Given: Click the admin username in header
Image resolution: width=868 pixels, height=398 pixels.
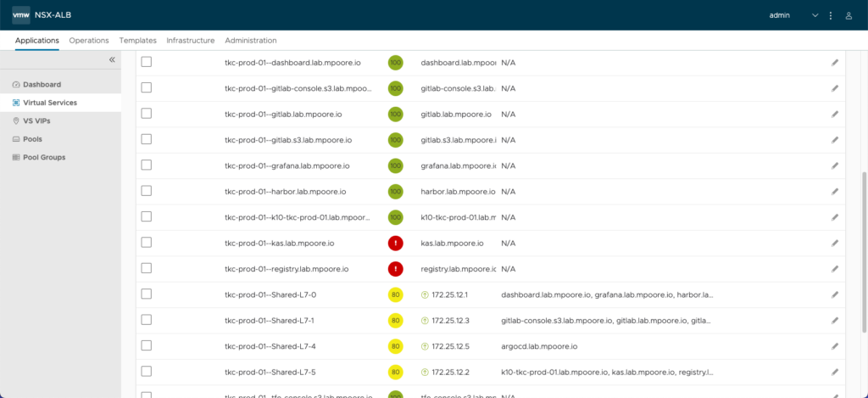Looking at the screenshot, I should [780, 15].
